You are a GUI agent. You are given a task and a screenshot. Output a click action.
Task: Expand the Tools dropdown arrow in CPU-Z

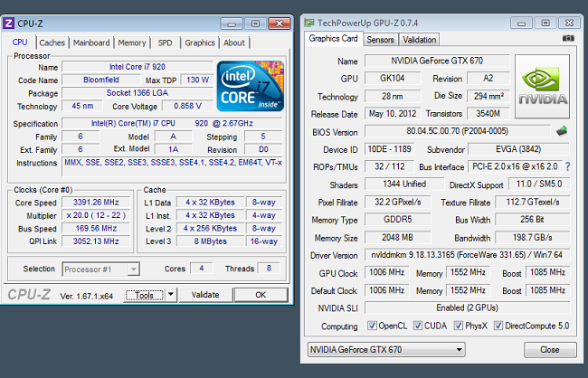pos(171,295)
